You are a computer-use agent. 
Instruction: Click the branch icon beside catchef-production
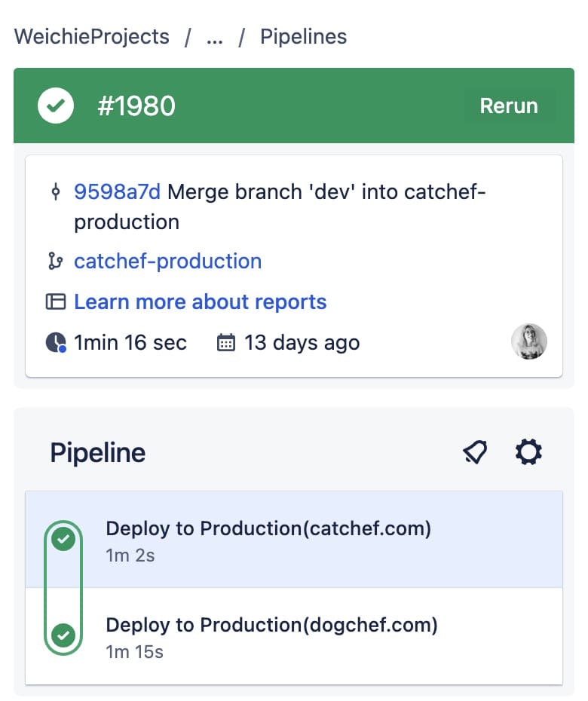tap(56, 261)
